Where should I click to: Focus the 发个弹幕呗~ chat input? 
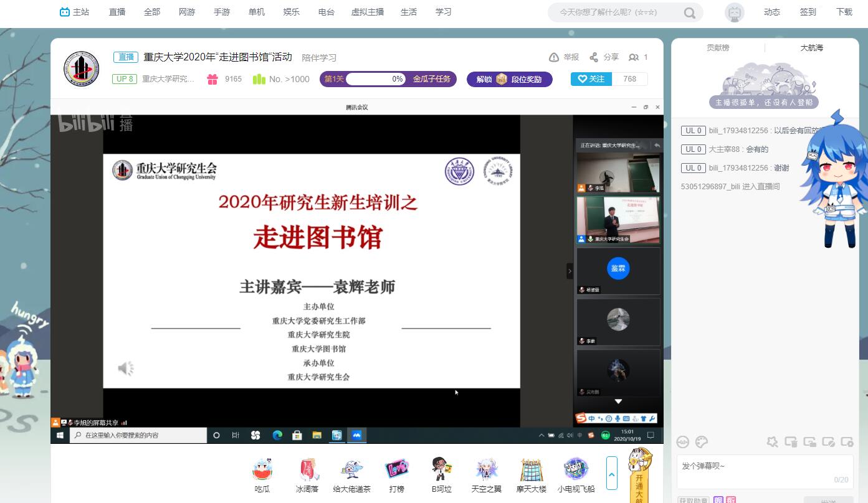coord(765,472)
